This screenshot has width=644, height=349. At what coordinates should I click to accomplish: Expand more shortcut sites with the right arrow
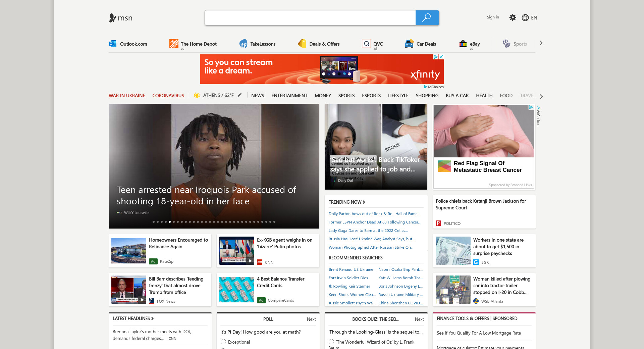(x=541, y=43)
